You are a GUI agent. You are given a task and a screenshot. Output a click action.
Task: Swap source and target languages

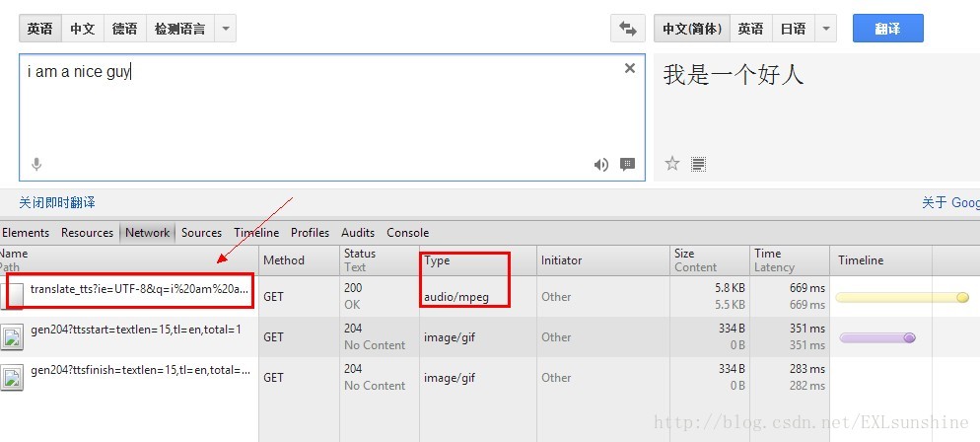627,29
